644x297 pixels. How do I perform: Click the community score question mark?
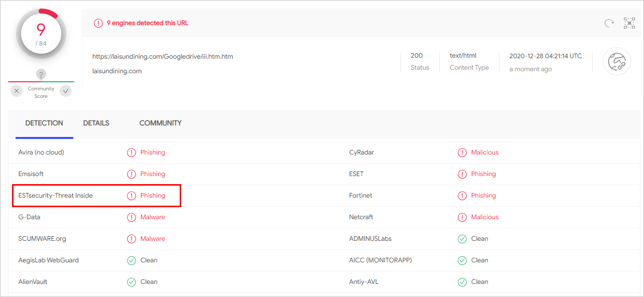tap(41, 75)
